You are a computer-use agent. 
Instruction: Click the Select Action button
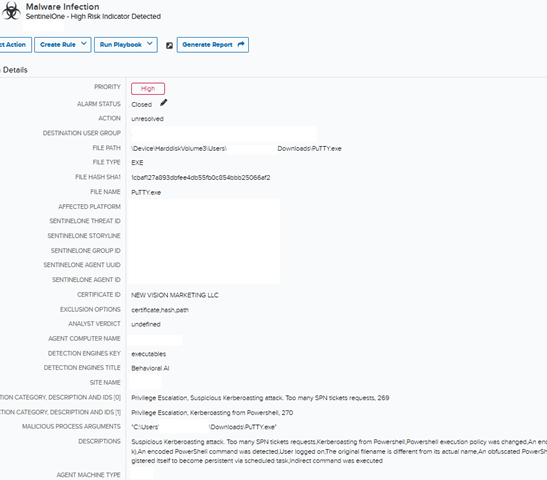click(x=15, y=45)
